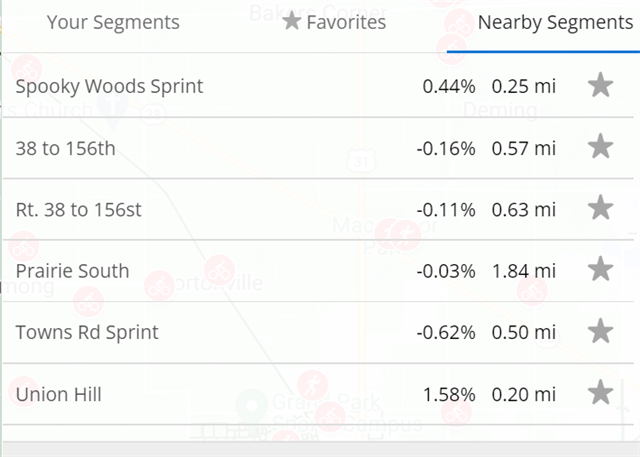
Task: Favorite the Spooky Woods Sprint segment star
Action: (x=600, y=85)
